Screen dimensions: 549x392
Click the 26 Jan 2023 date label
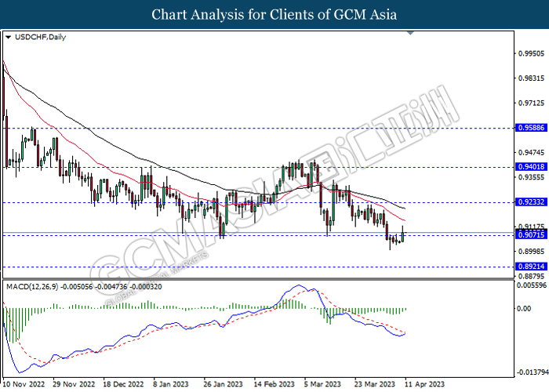pyautogui.click(x=223, y=384)
